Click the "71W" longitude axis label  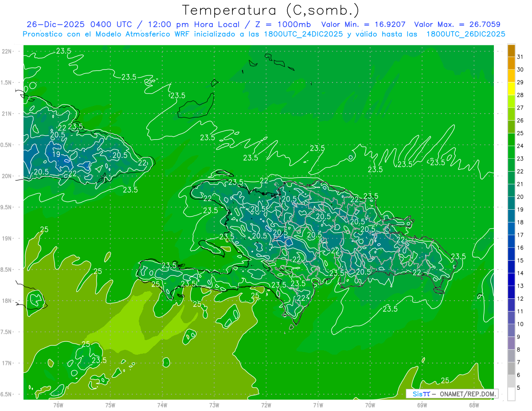point(318,405)
